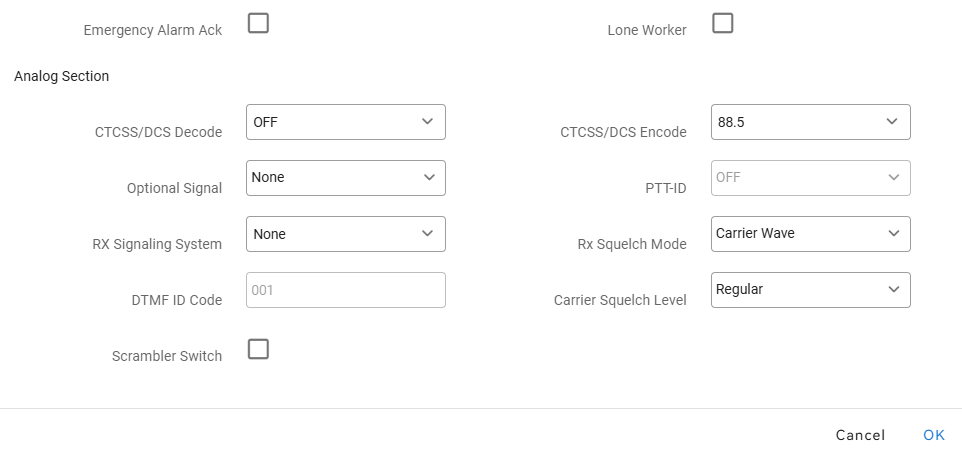The width and height of the screenshot is (962, 455).
Task: Expand the CTCSS/DCS Encode dropdown showing 88.5
Action: pyautogui.click(x=810, y=122)
